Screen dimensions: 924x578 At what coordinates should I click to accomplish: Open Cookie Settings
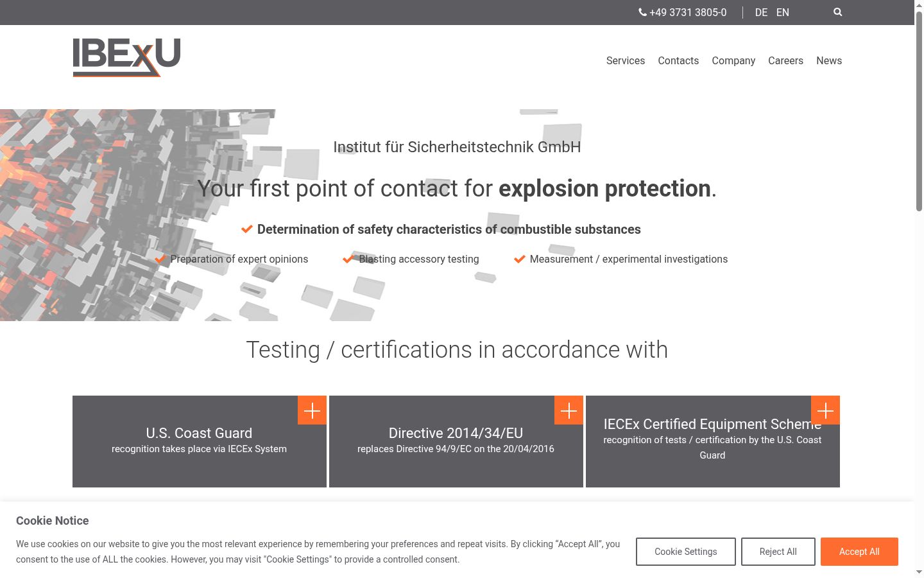tap(686, 552)
